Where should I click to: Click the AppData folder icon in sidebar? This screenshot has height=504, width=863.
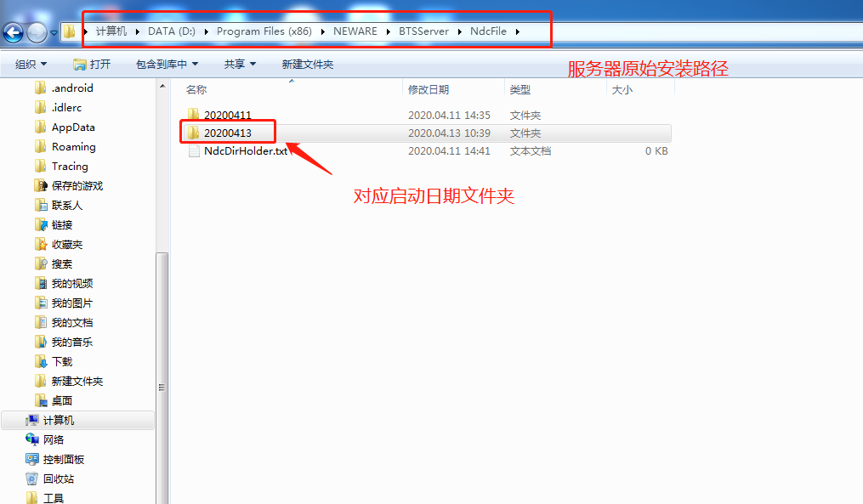pyautogui.click(x=40, y=127)
